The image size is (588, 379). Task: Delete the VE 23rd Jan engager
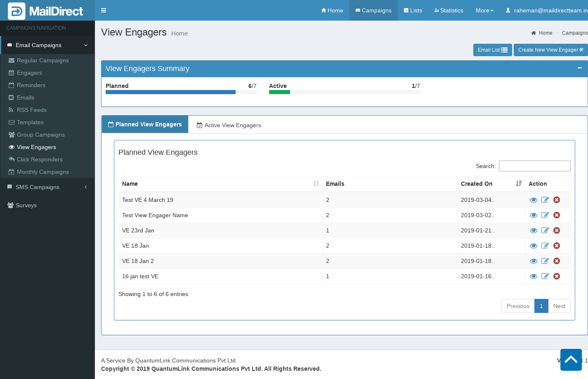click(557, 230)
